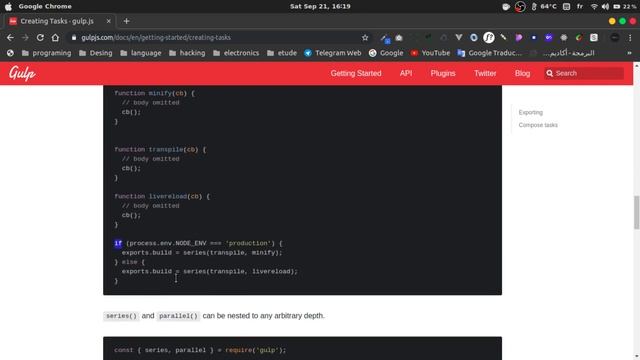Open the API nav item
Screen dimensions: 640x360
406,73
